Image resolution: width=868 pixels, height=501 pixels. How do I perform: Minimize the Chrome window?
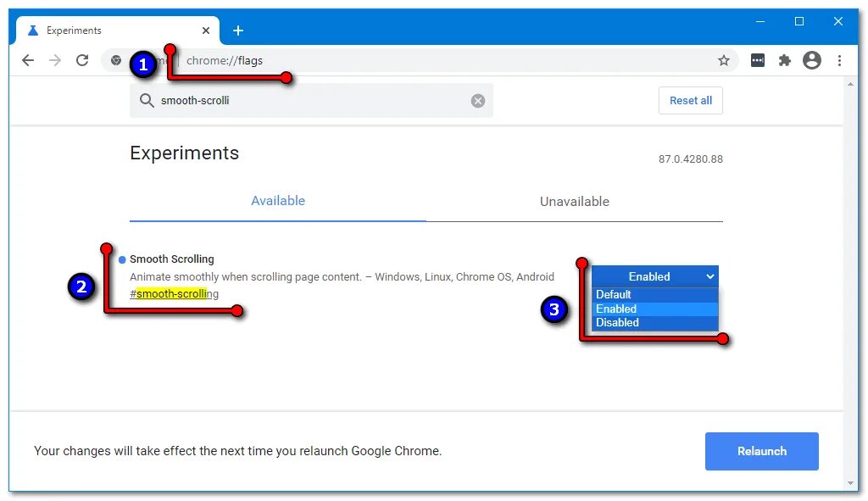[x=760, y=21]
